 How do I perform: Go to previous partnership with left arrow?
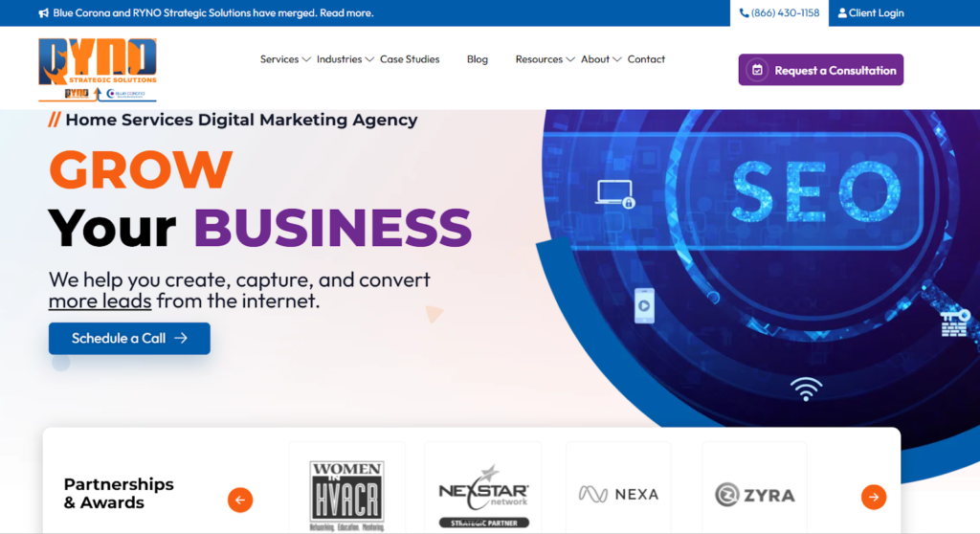[x=240, y=500]
